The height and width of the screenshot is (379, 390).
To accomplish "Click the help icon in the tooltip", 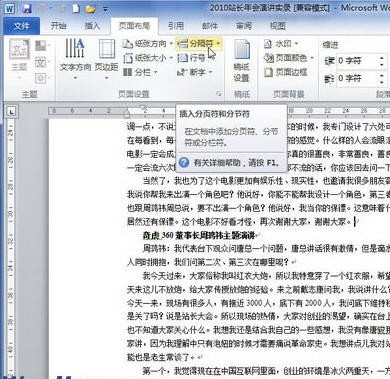I will point(184,163).
